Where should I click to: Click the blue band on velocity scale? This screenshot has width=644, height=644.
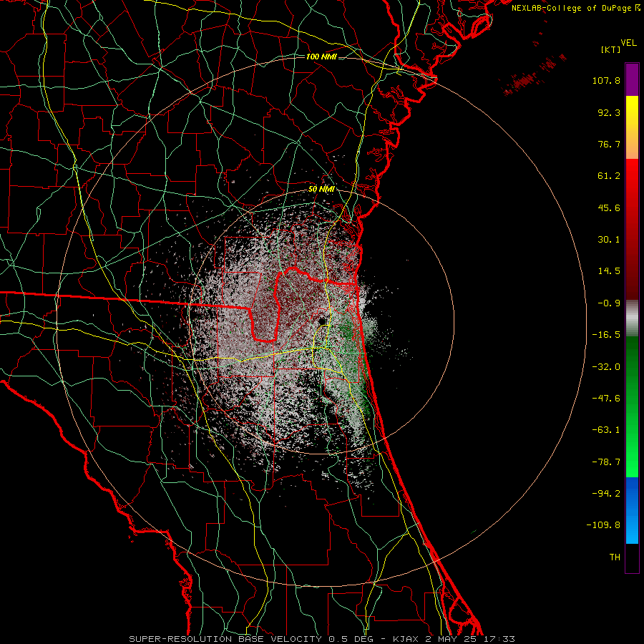coord(632,510)
